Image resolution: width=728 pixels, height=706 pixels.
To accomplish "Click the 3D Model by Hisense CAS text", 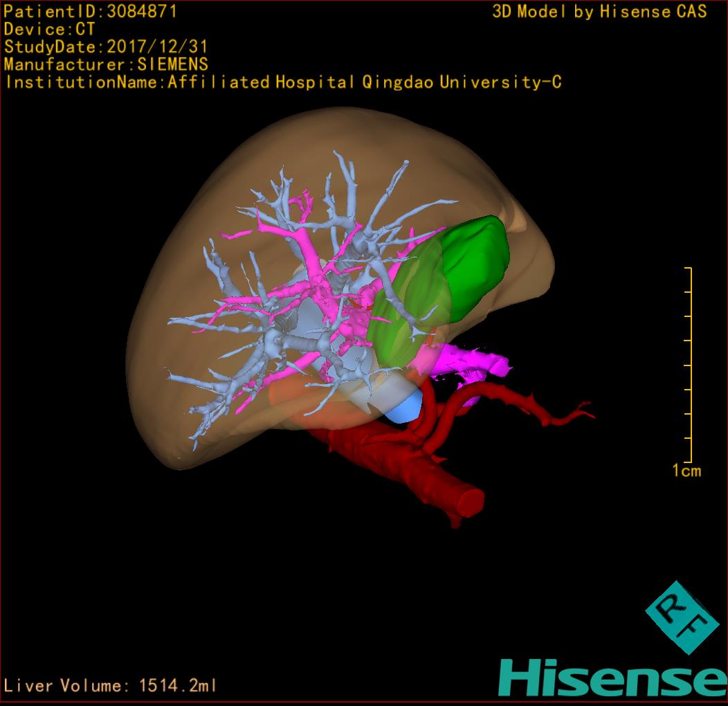I will click(599, 12).
